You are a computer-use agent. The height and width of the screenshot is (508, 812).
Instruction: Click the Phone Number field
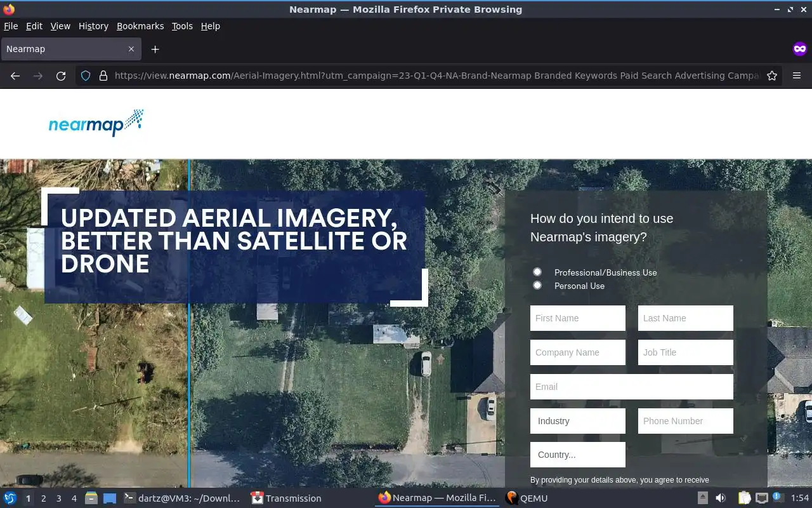pos(686,421)
